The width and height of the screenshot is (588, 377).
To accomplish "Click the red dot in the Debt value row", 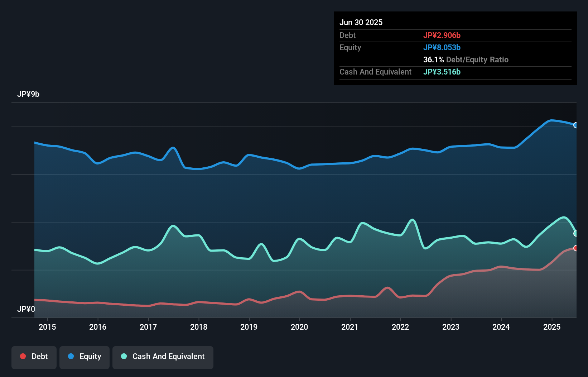I will click(x=442, y=35).
